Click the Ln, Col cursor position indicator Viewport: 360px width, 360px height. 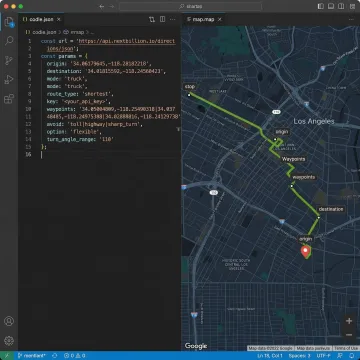[x=270, y=356]
